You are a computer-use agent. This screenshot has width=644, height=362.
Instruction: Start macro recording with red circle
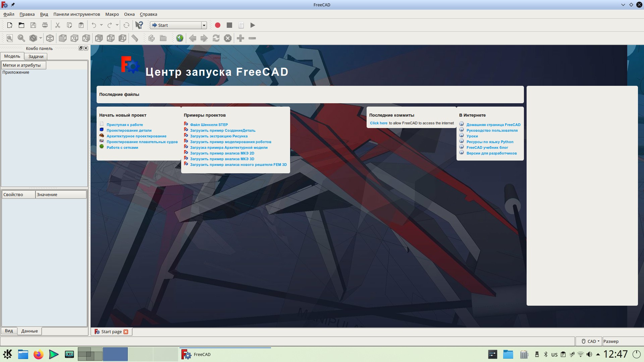tap(218, 25)
